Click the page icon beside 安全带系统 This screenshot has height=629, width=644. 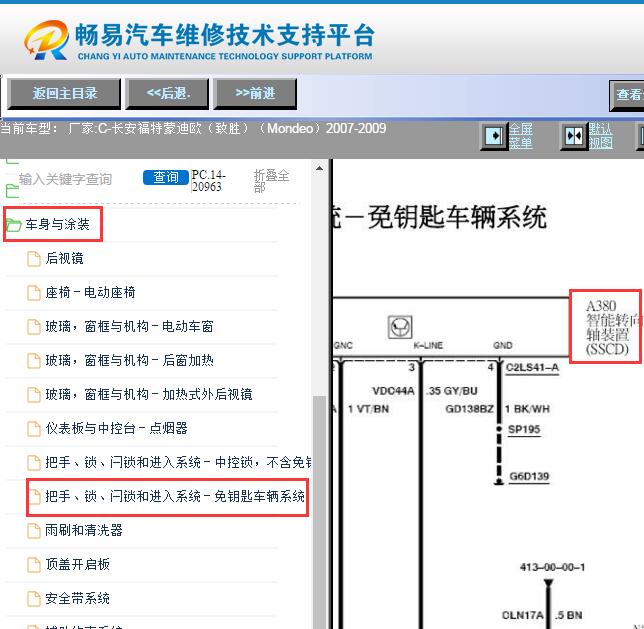(34, 599)
